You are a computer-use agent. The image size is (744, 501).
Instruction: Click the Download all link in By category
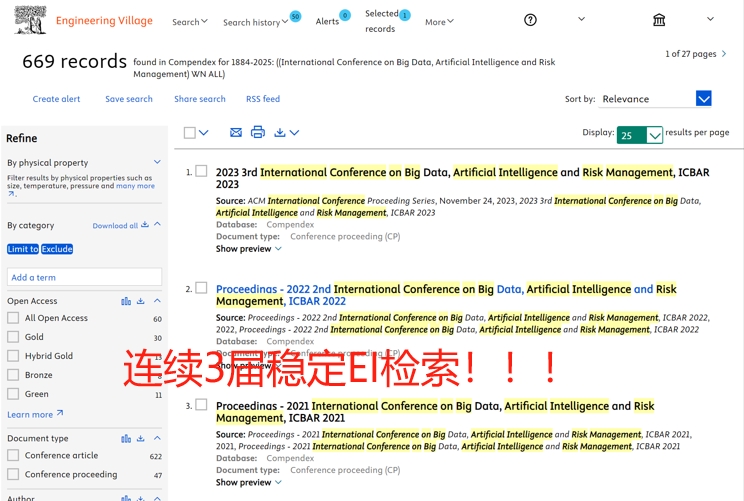115,225
